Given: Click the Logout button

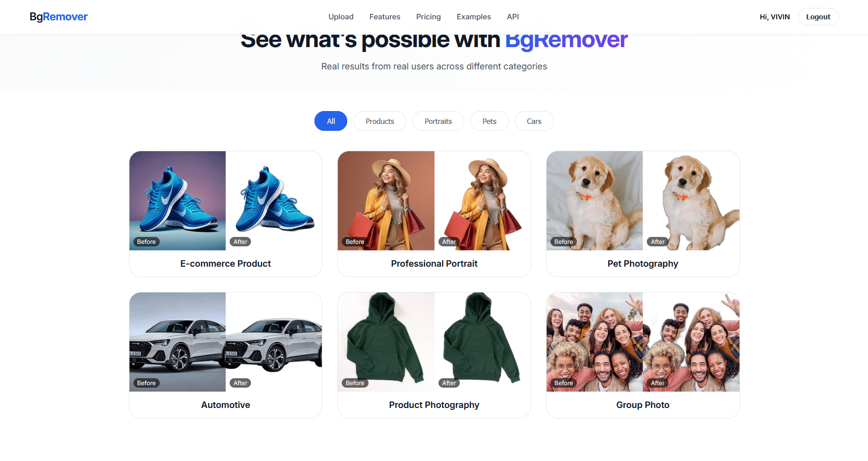Looking at the screenshot, I should [818, 17].
